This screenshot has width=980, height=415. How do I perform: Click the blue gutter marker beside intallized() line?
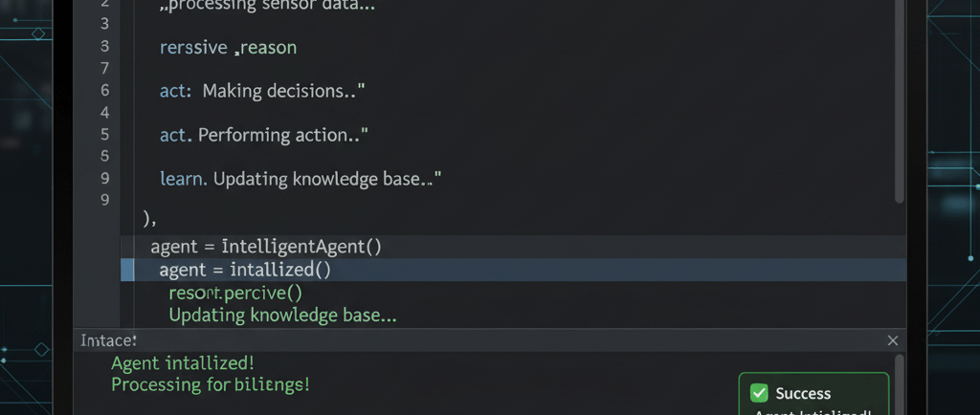point(127,270)
